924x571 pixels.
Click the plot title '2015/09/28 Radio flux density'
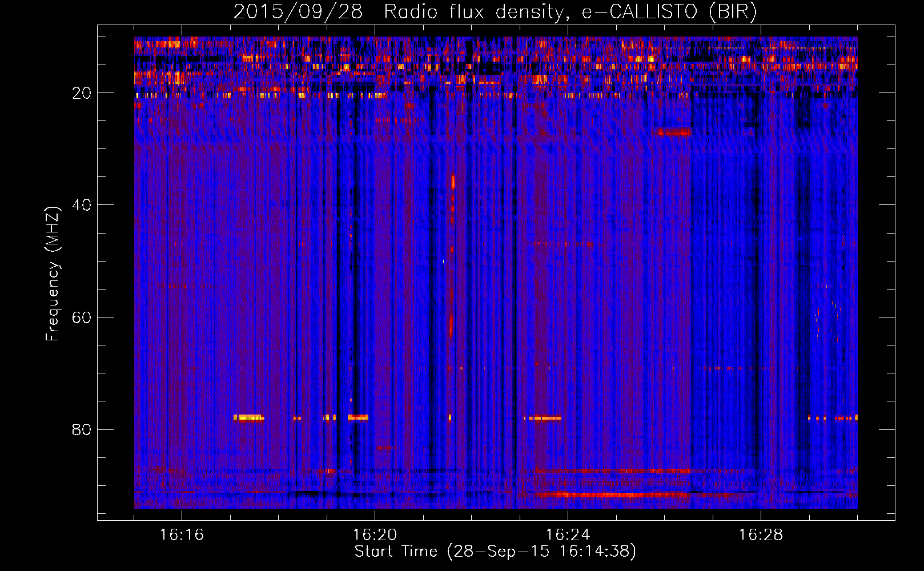coord(495,12)
